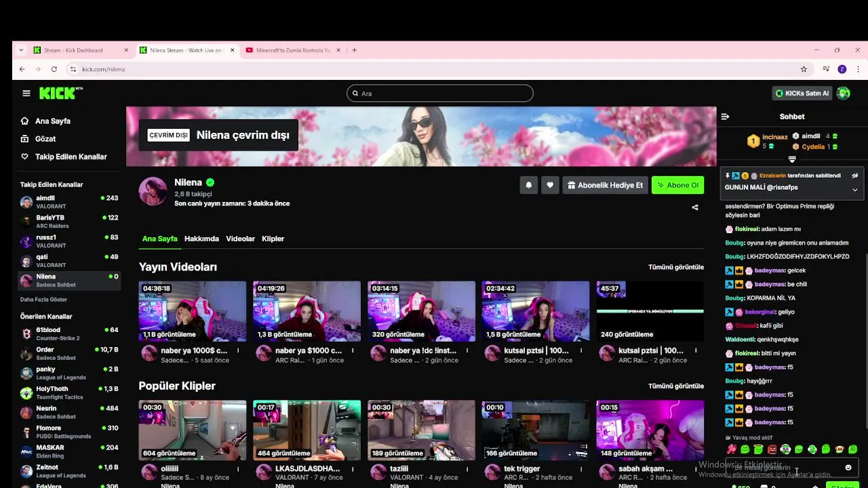Open the 03:14:15 stream video thumbnail

pyautogui.click(x=421, y=311)
